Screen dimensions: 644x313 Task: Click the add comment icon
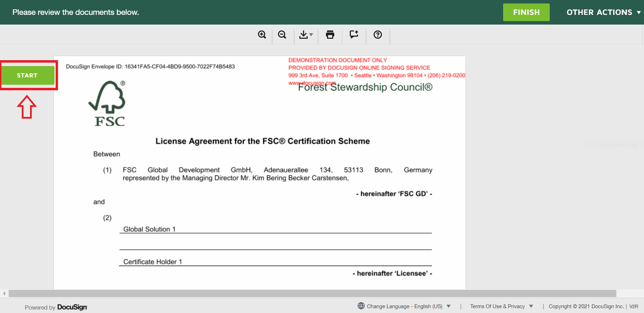354,35
